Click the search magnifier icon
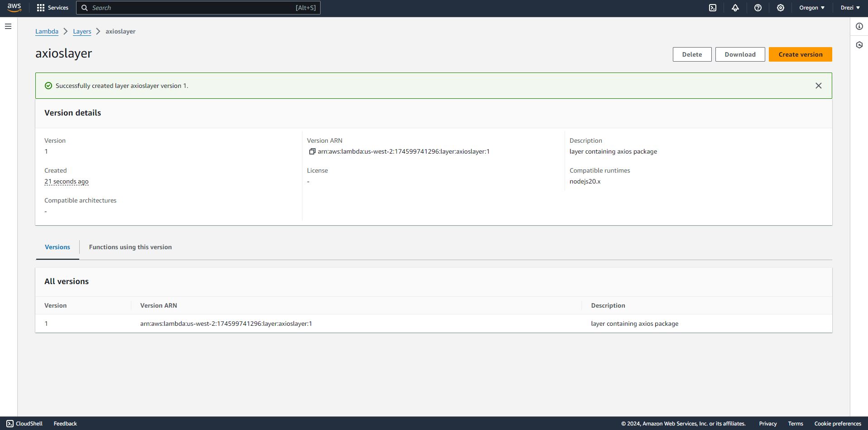The height and width of the screenshot is (430, 868). 84,8
